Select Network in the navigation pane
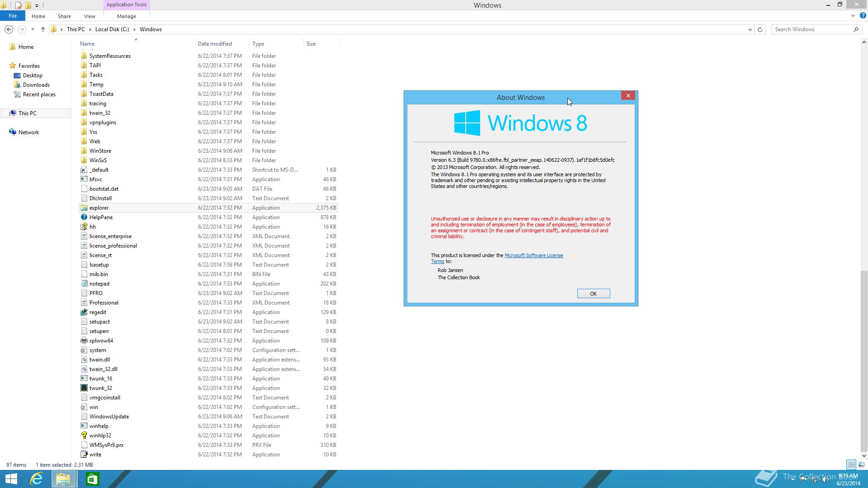868x488 pixels. pos(28,132)
